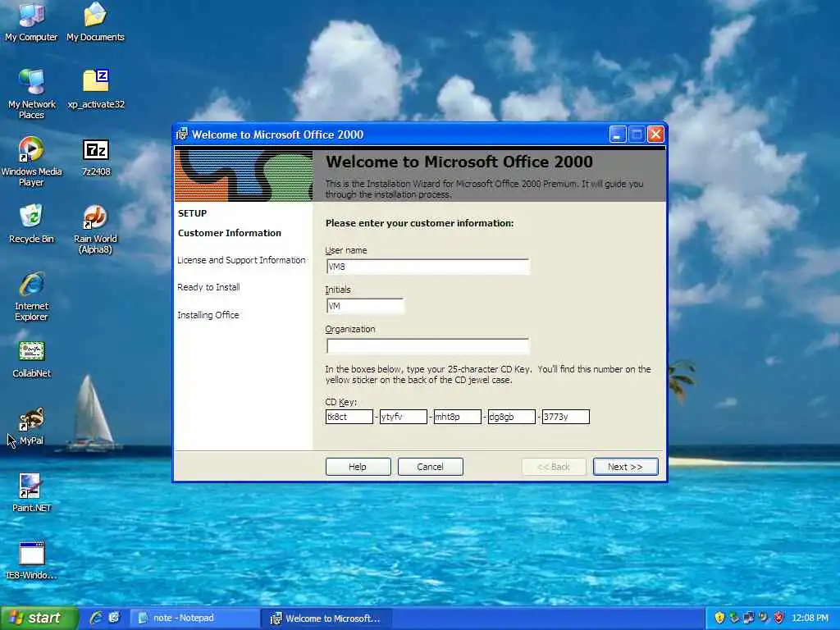Screen dimensions: 840x630
Task: Click Welcome to Microsoft taskbar button
Action: click(327, 618)
